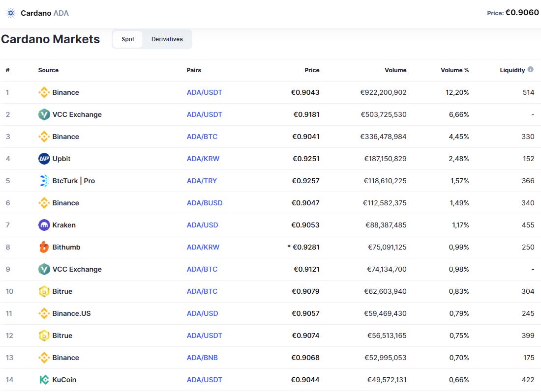Open Binance ADA/BTC pair link
Screen dimensions: 541x392
(x=202, y=137)
